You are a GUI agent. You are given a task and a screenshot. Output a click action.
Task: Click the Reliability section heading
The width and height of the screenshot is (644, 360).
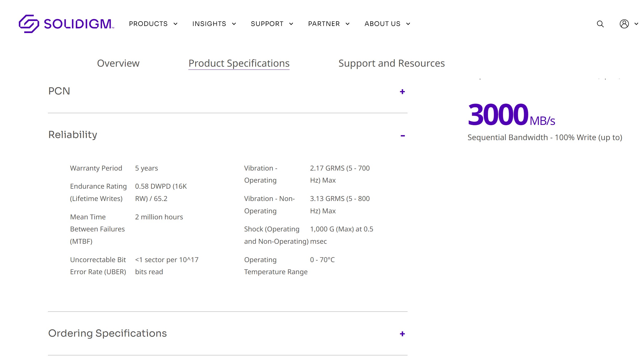[73, 135]
